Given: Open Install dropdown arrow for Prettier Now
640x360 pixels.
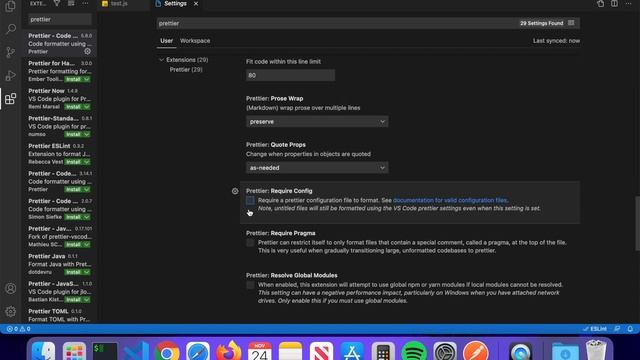Looking at the screenshot, I should (87, 107).
